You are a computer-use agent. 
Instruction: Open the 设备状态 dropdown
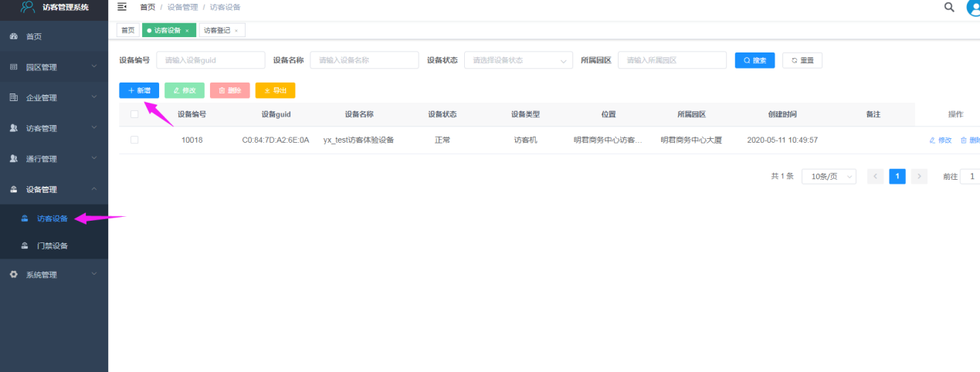517,60
